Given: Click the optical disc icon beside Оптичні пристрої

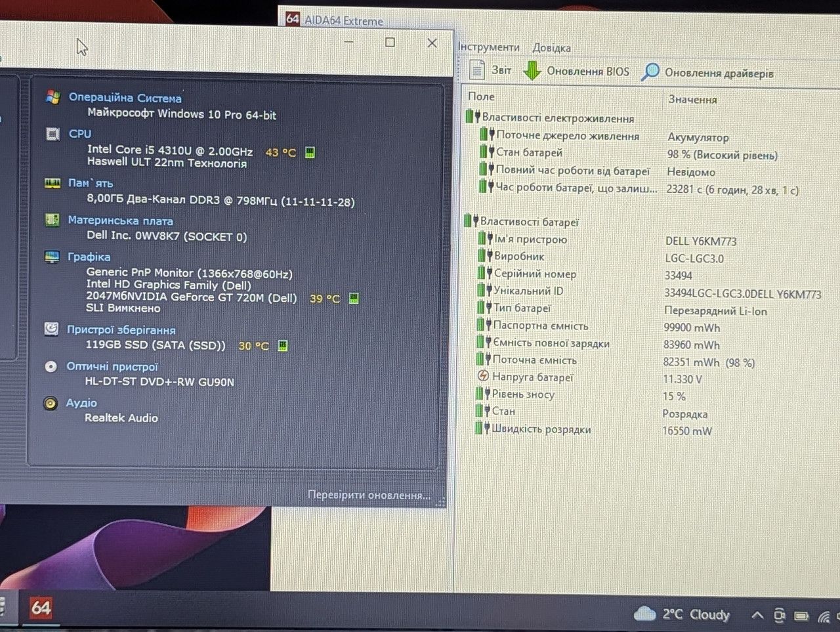Looking at the screenshot, I should coord(51,366).
